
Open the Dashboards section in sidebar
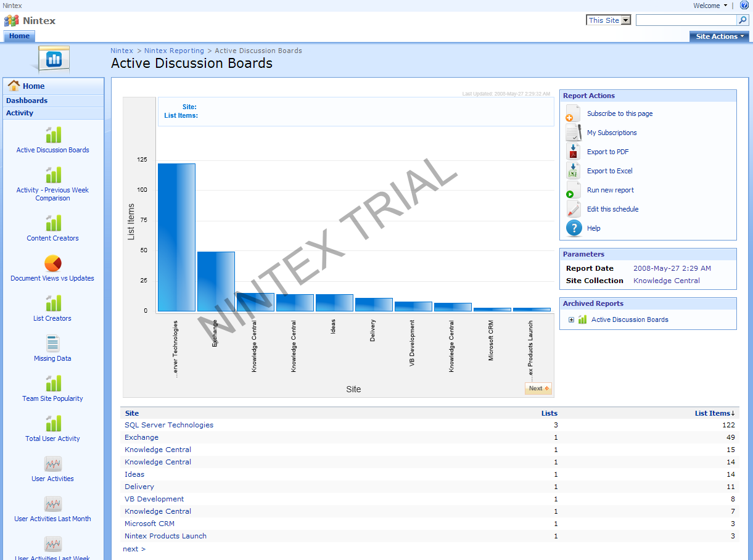27,101
